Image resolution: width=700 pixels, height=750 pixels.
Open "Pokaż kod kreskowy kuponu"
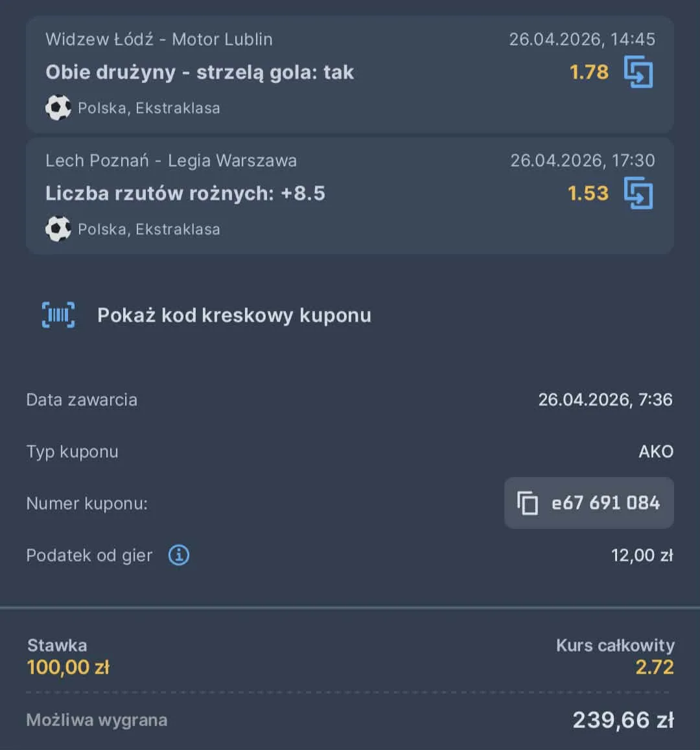point(233,315)
